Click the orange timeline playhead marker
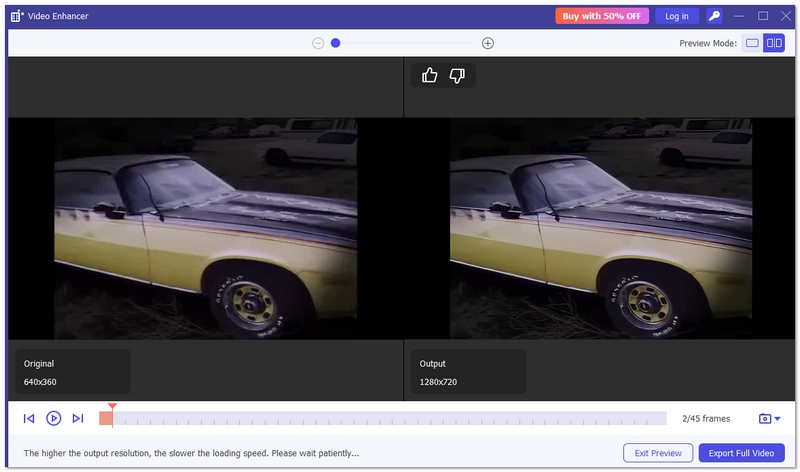 [x=112, y=407]
